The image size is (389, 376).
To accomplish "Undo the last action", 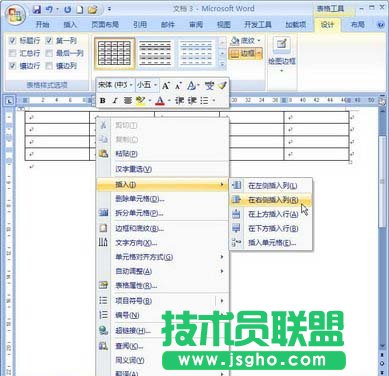I will coord(49,9).
